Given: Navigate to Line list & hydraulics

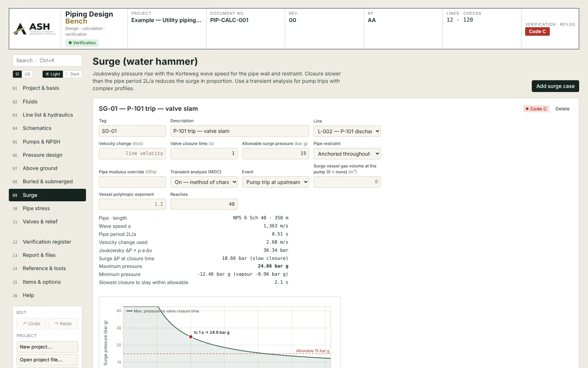Looking at the screenshot, I should 47,115.
